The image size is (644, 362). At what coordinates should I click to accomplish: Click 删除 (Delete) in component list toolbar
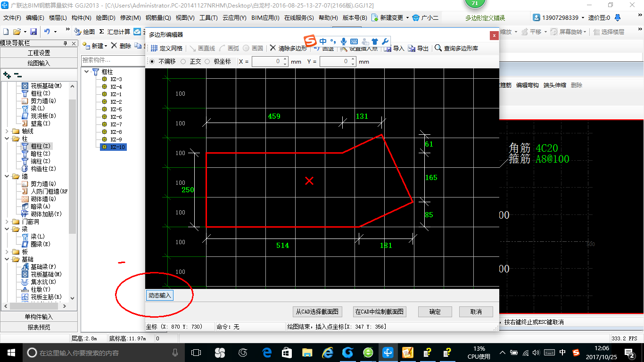point(121,46)
